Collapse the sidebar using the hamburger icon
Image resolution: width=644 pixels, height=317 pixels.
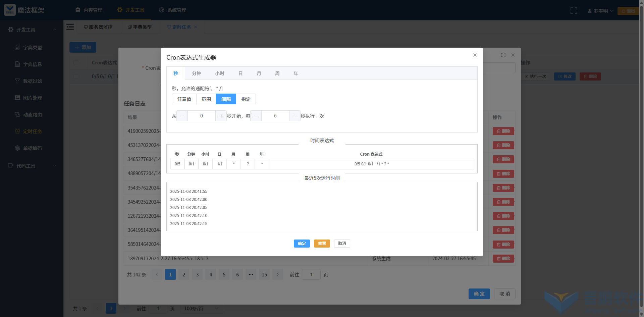(70, 27)
